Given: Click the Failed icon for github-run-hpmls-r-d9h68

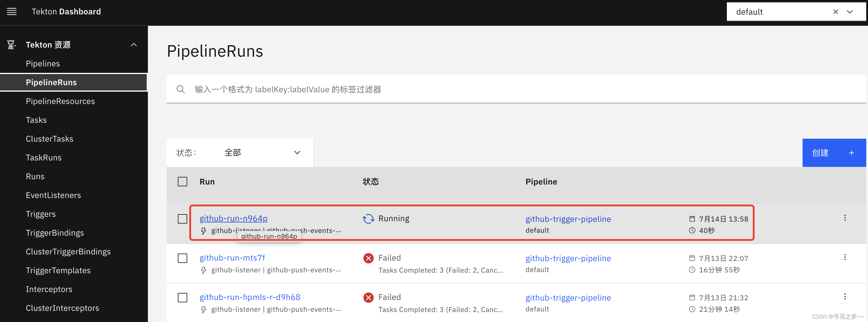Looking at the screenshot, I should pos(368,298).
